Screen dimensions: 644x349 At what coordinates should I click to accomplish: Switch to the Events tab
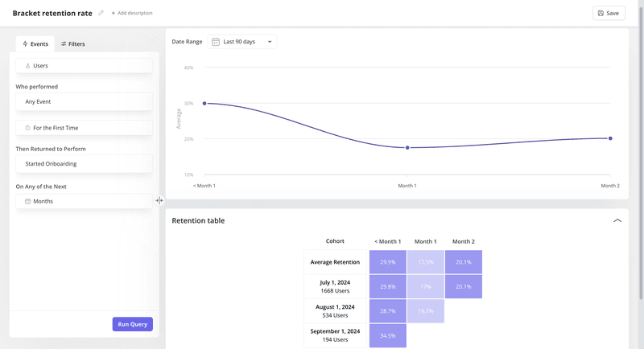[35, 44]
